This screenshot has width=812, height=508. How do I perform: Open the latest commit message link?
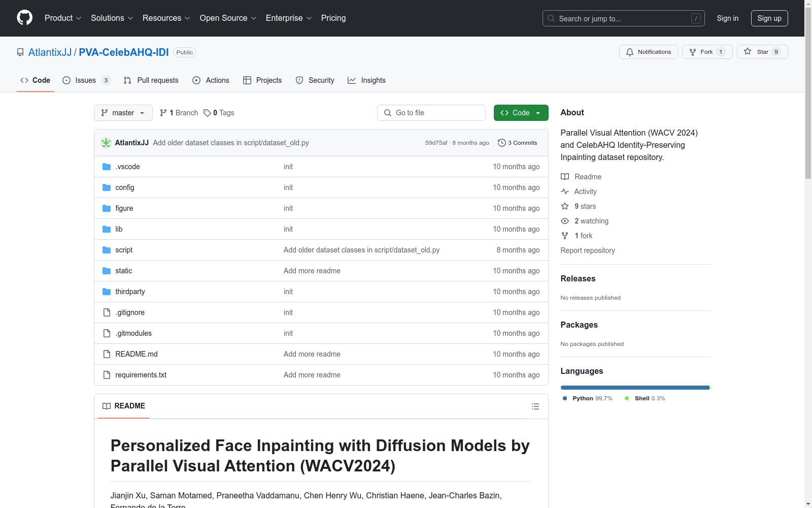(x=231, y=143)
